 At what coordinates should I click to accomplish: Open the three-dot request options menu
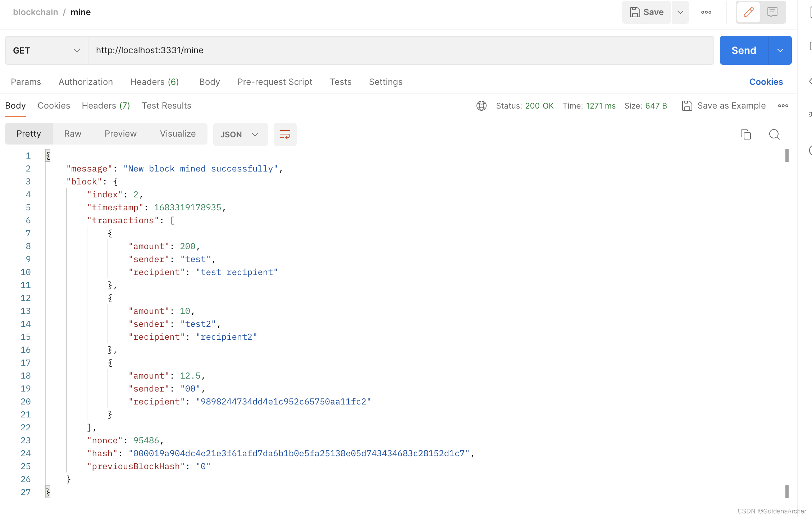click(706, 12)
